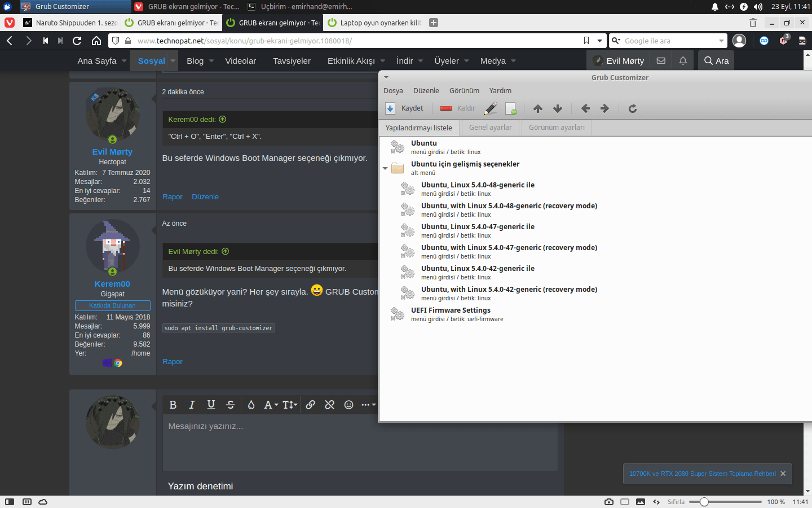This screenshot has height=508, width=812.
Task: Open the Videolar navigation link
Action: [x=241, y=60]
